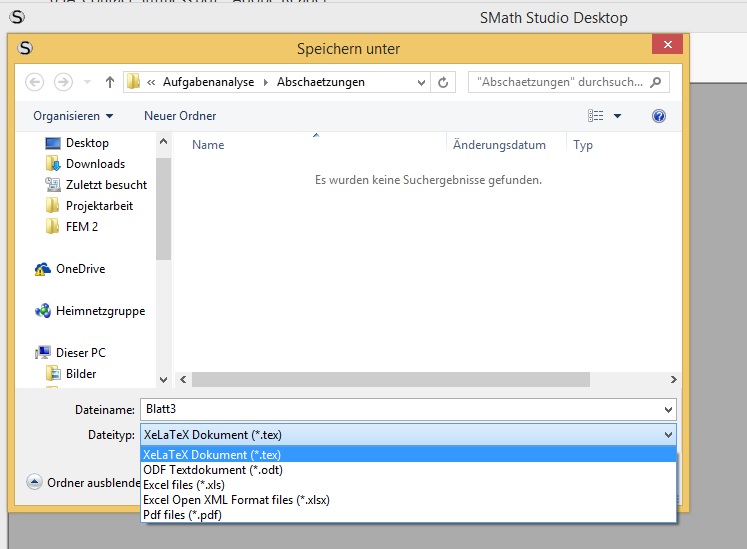
Task: Click the Neuer Ordner button
Action: pos(180,116)
